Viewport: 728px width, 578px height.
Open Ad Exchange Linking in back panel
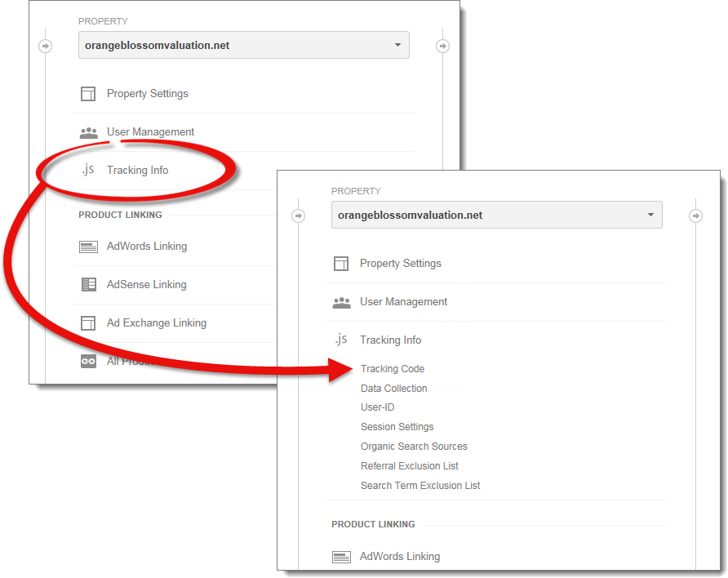(x=157, y=322)
